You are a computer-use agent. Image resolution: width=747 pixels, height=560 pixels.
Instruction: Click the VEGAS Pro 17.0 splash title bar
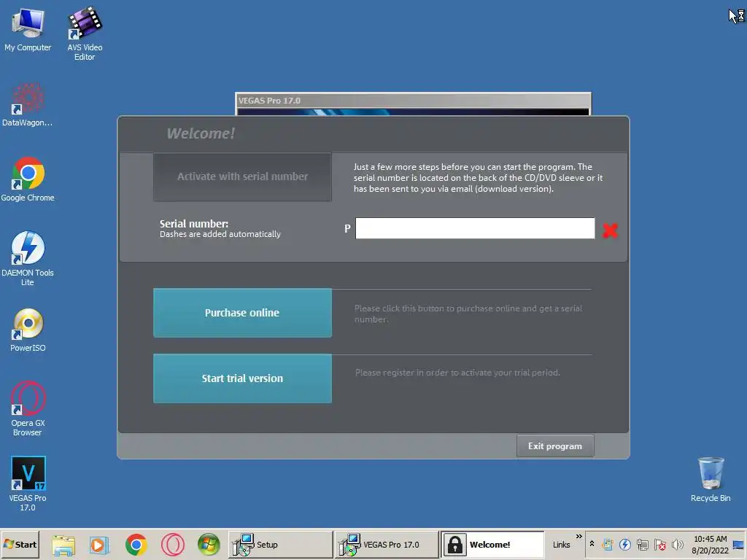coord(413,101)
